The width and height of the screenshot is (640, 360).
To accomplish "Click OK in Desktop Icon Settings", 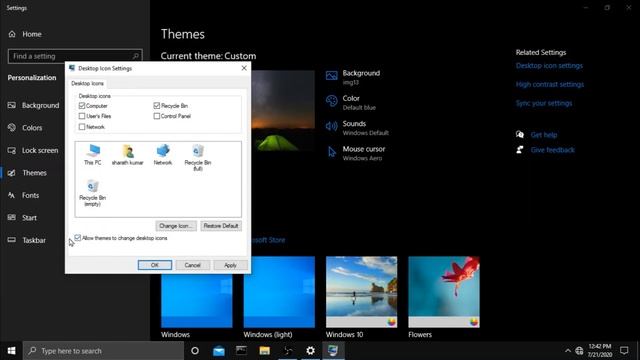I will pos(155,265).
